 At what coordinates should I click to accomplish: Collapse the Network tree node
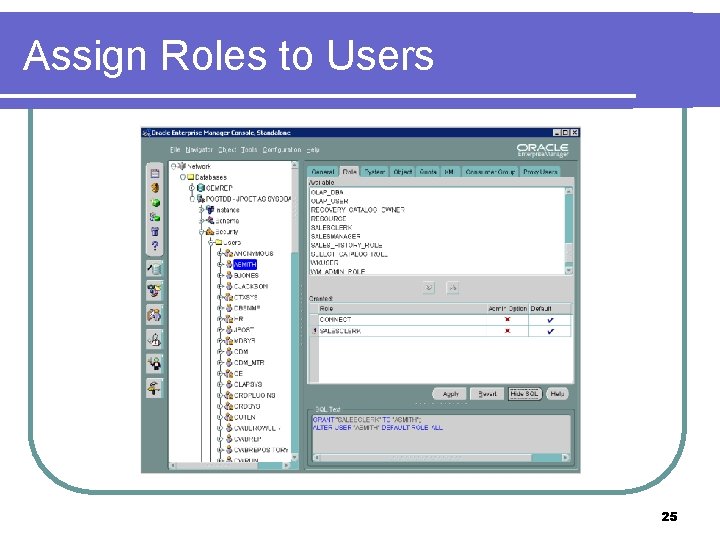(x=174, y=166)
